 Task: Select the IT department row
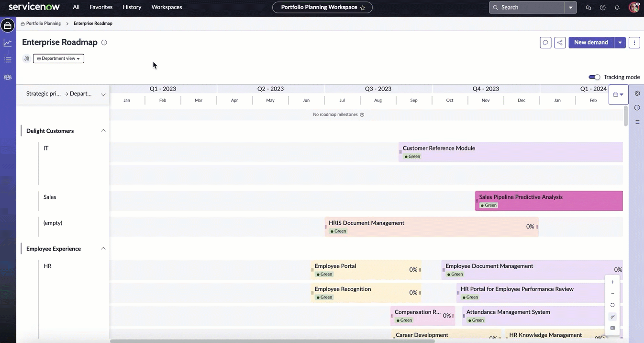pyautogui.click(x=46, y=149)
